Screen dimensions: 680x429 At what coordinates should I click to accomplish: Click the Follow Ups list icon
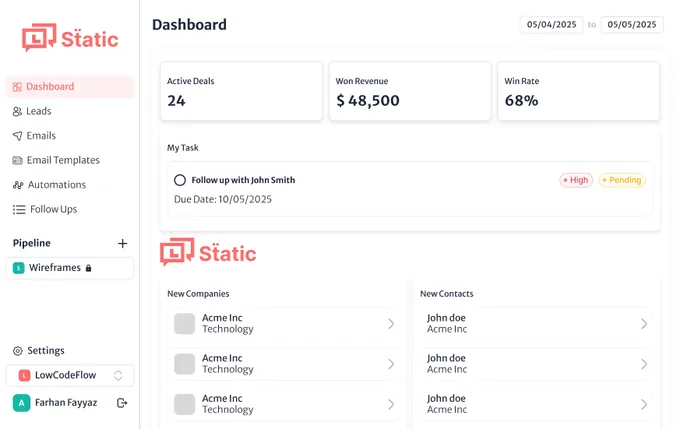[19, 210]
